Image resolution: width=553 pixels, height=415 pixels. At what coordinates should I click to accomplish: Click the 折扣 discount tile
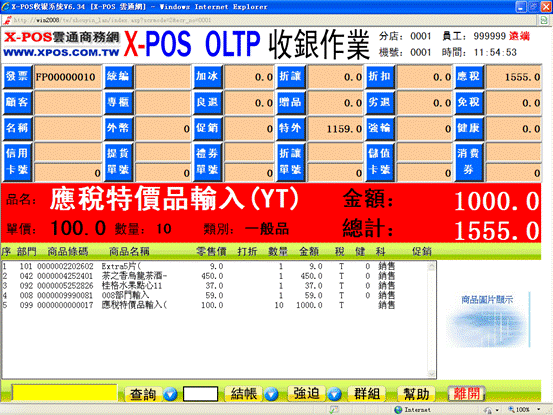(x=380, y=77)
